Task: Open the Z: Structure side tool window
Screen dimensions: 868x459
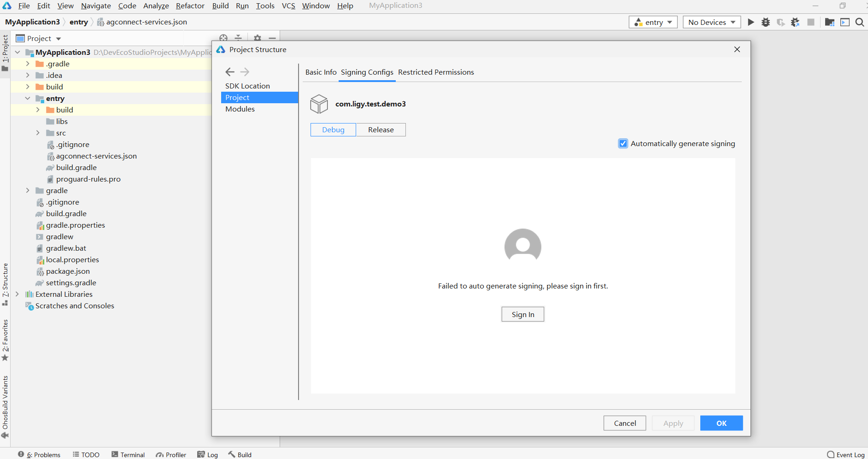Action: 5,284
